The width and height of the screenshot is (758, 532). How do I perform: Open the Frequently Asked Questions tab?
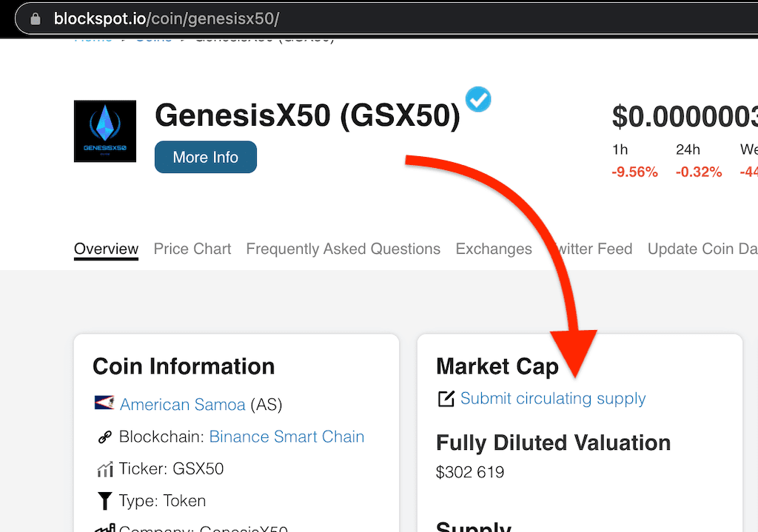(343, 249)
